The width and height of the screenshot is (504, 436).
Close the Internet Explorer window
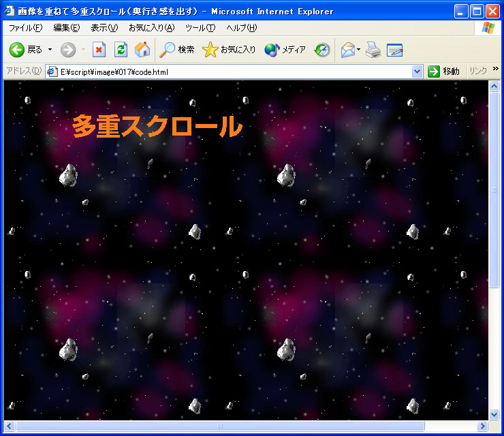(x=492, y=12)
